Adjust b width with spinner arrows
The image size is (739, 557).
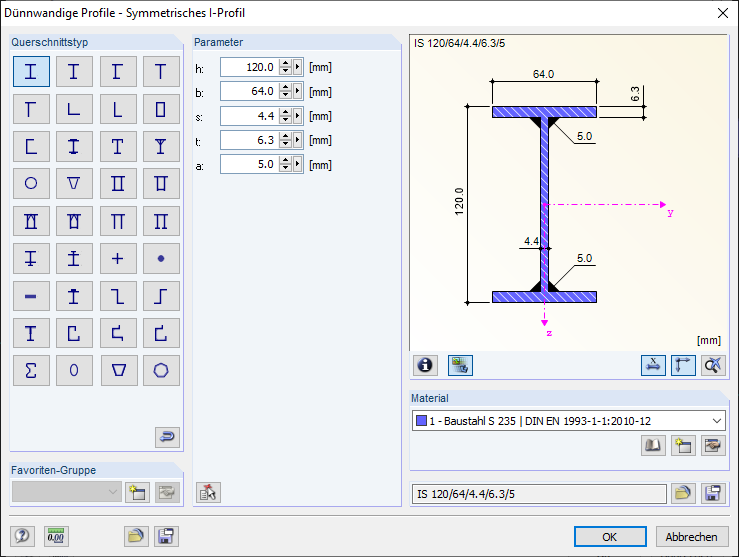coord(285,91)
